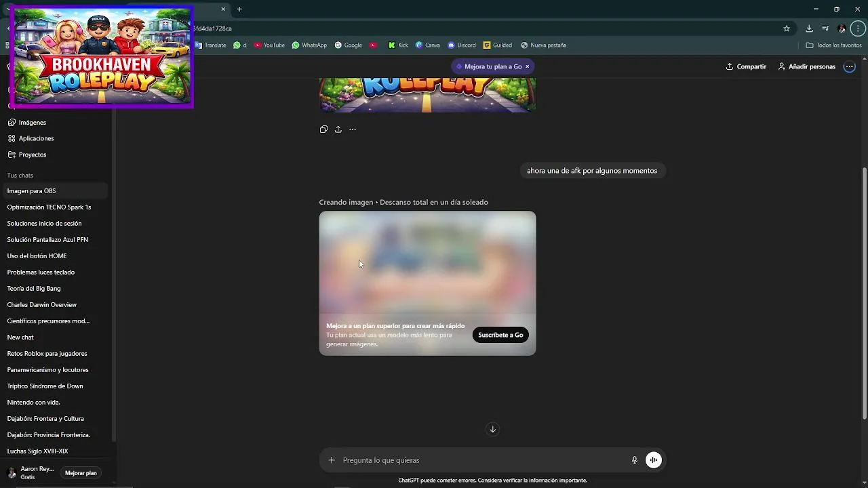Open the YouTube bookmark
Viewport: 868px width, 488px height.
(x=269, y=45)
